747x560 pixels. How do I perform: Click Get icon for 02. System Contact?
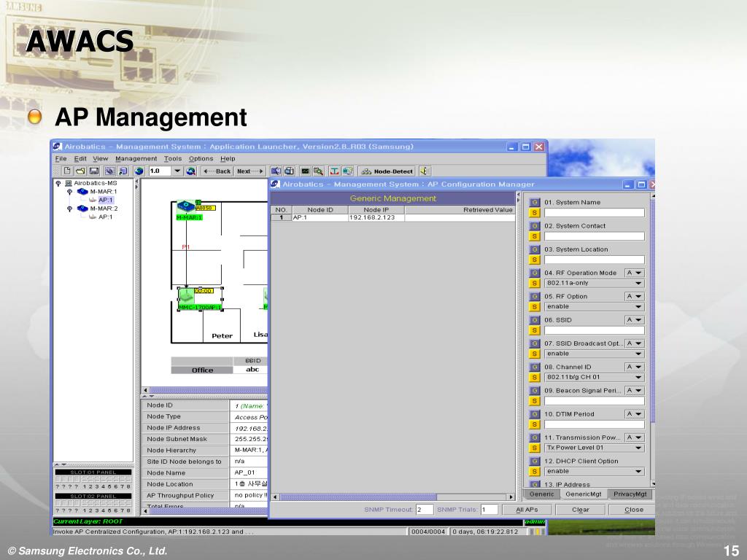[x=535, y=226]
